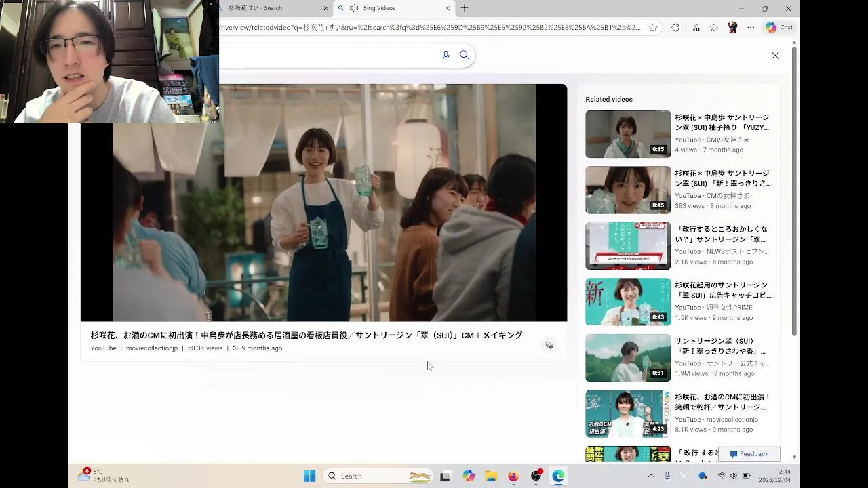This screenshot has height=488, width=868.
Task: Switch to the 杉咲花 すい - Search tab
Action: tap(270, 8)
